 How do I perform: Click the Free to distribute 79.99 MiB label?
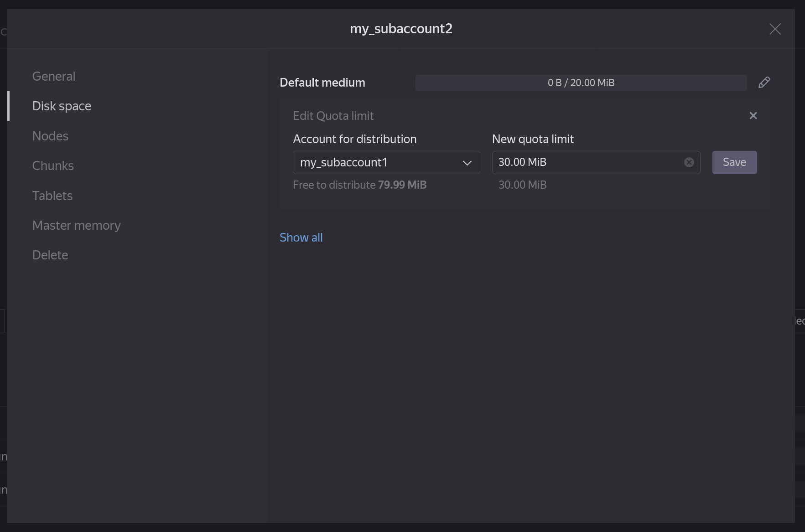(360, 185)
